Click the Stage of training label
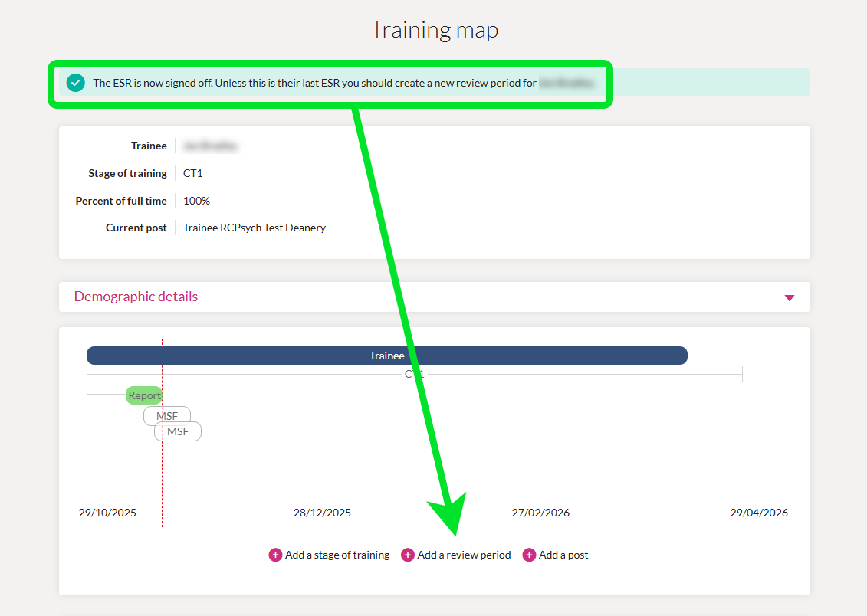 tap(128, 173)
